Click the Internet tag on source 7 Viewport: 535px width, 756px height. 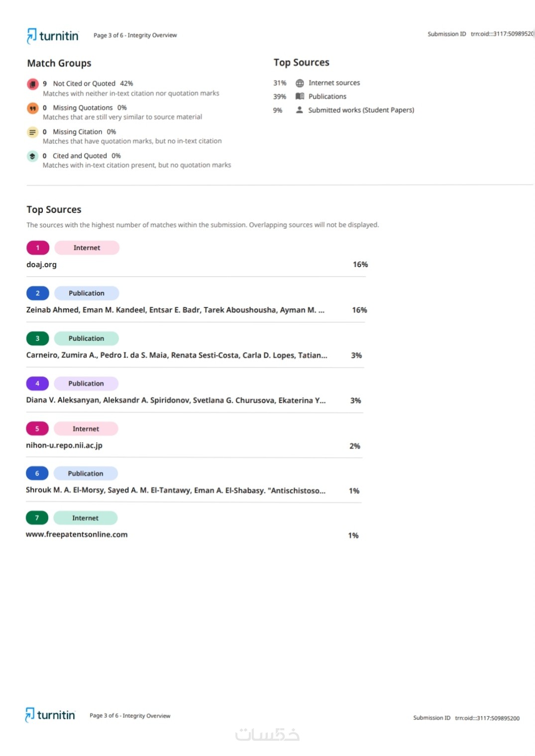[x=86, y=518]
